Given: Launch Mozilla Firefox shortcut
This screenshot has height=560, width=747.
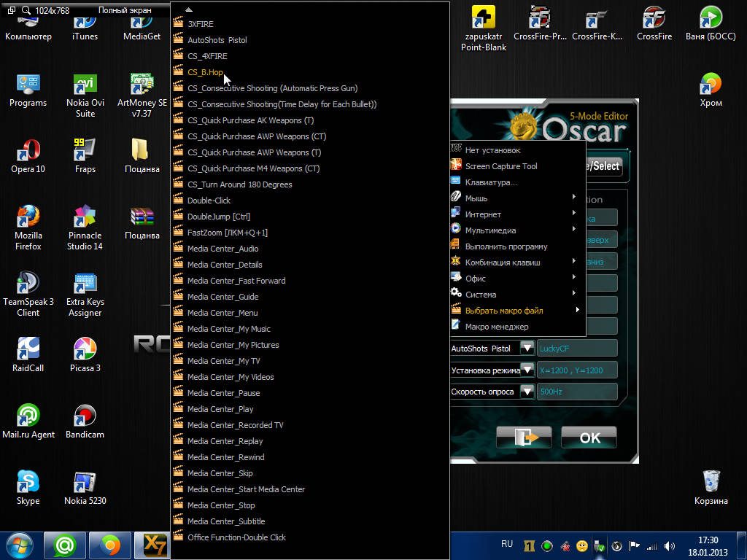Looking at the screenshot, I should 28,228.
